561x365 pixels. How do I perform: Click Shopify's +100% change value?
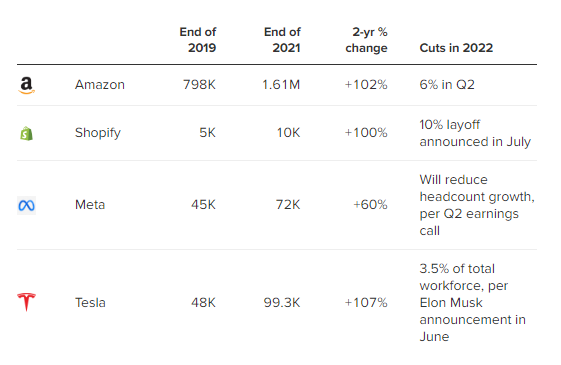(366, 133)
